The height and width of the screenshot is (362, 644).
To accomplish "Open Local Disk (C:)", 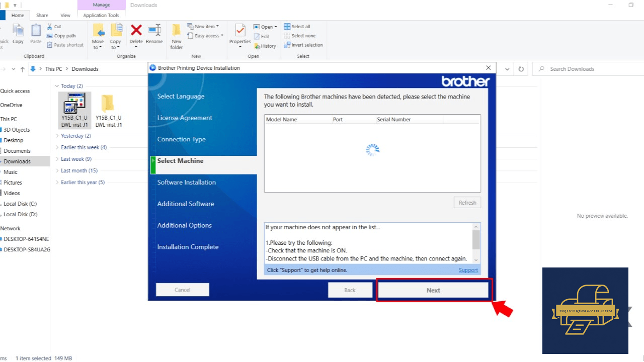I will [x=20, y=204].
